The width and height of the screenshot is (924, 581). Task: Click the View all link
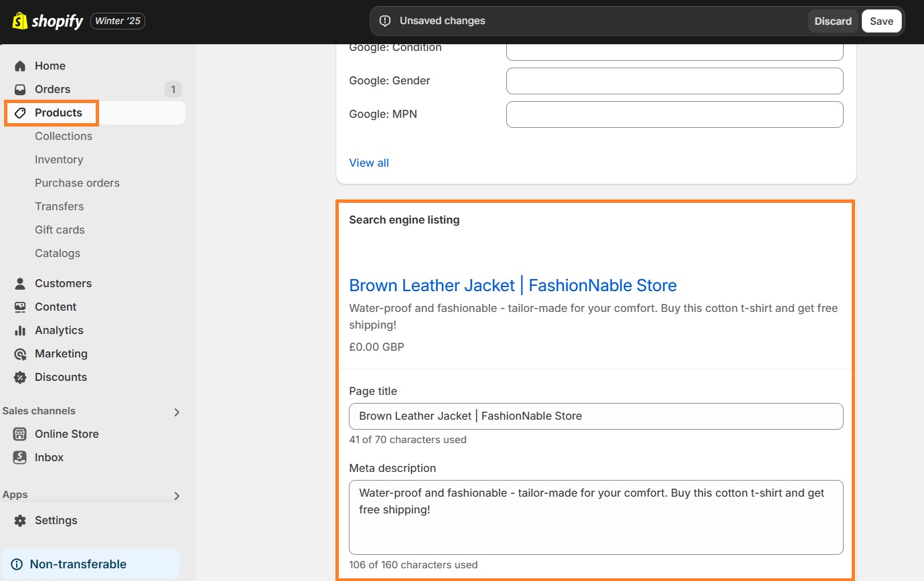[369, 163]
